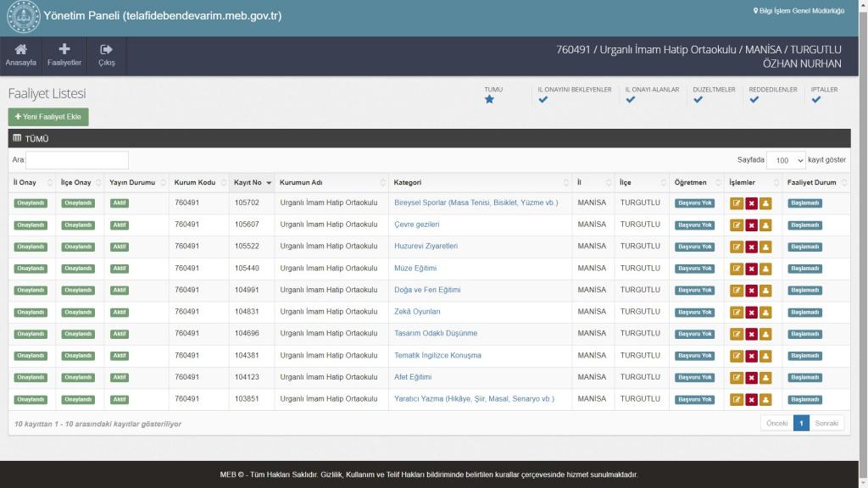Toggle the REDDEDİLENLER filter checkmark
The width and height of the screenshot is (868, 488).
754,100
